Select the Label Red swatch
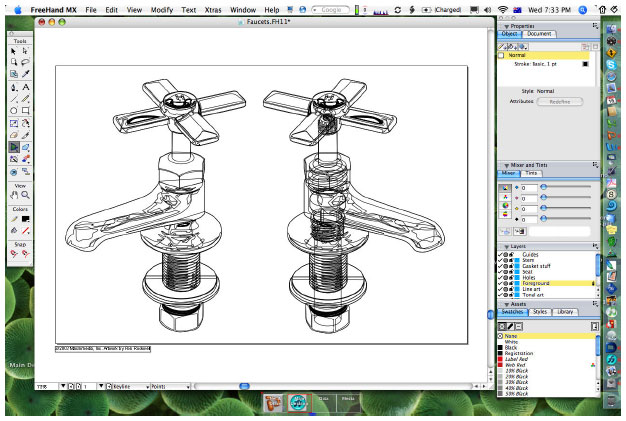Screen dimensions: 626x421 516,359
